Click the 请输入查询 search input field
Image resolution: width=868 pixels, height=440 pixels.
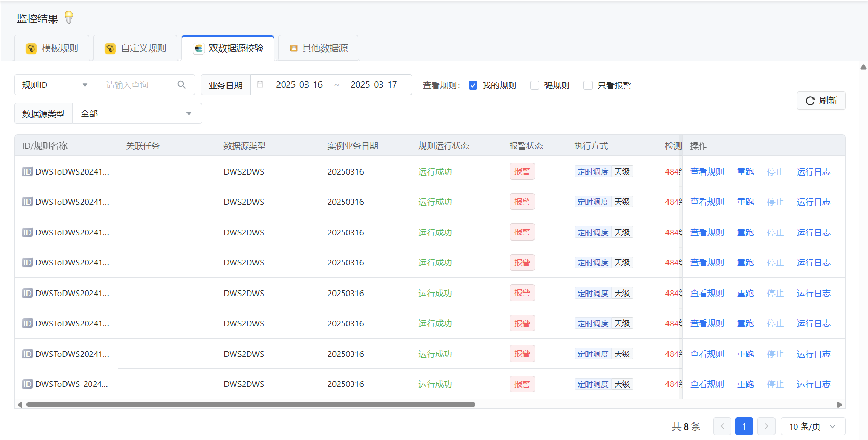point(138,85)
